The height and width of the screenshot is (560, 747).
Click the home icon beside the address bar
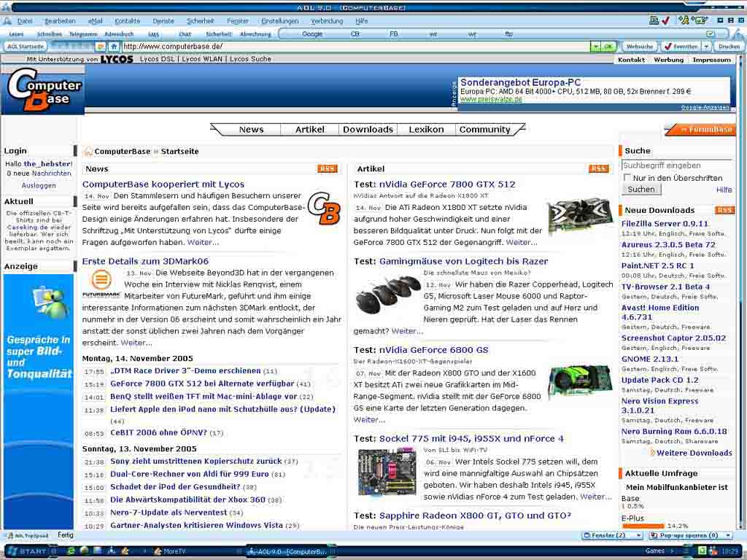pos(113,47)
